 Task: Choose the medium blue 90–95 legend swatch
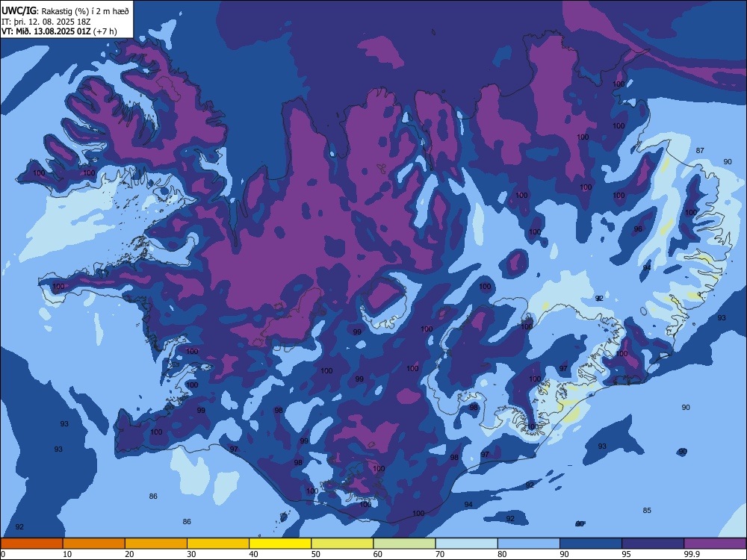pos(591,544)
